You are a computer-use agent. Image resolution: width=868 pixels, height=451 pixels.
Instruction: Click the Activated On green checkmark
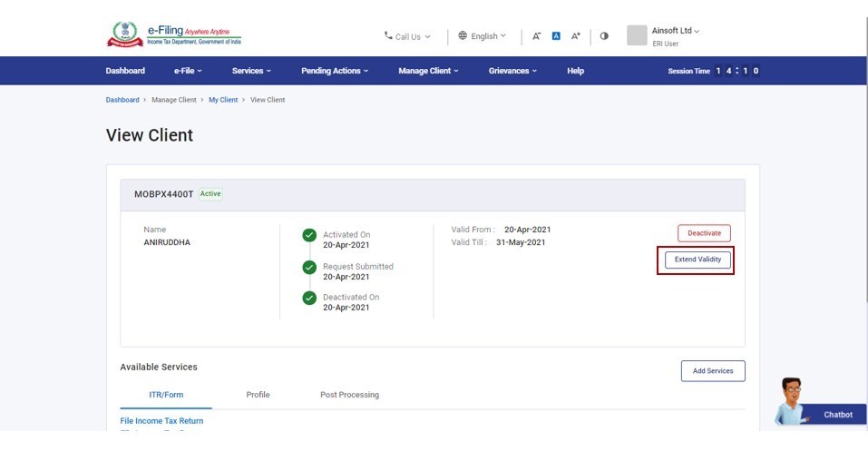click(x=309, y=235)
